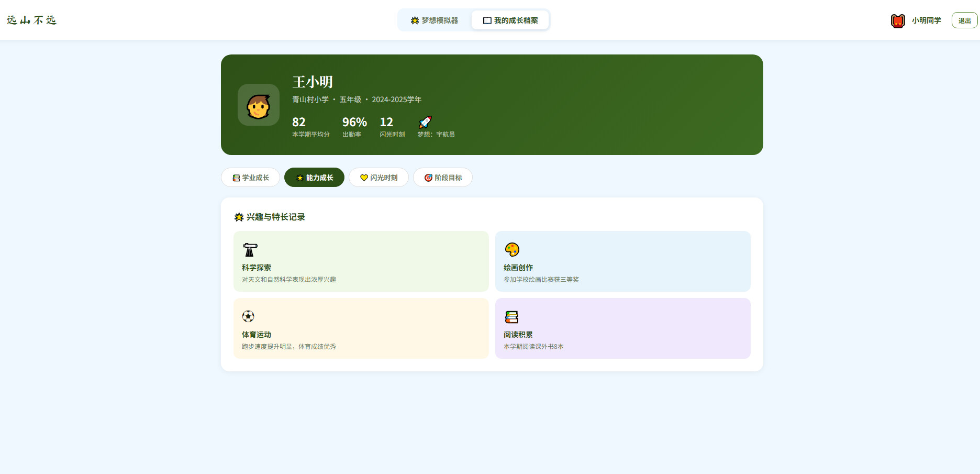This screenshot has height=474, width=980.
Task: Select the 闪光时刻 tab
Action: (x=378, y=178)
